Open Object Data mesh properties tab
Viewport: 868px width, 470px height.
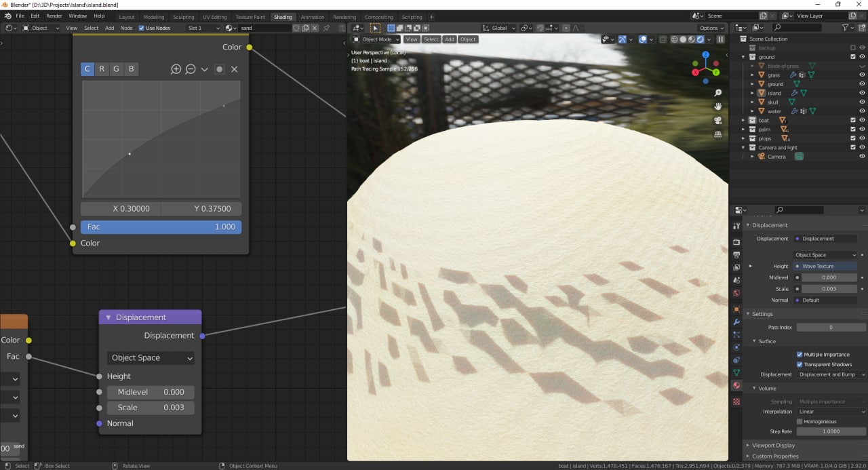[x=736, y=372]
